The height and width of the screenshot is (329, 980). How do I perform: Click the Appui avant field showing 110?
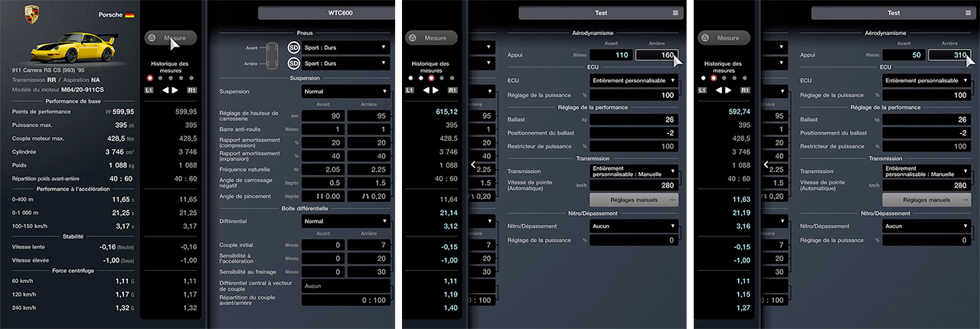tap(611, 55)
